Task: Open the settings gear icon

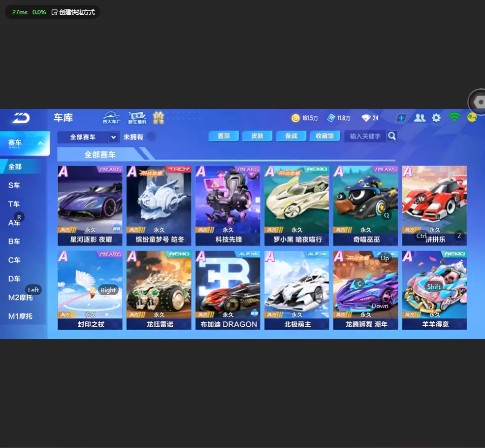Action: [436, 118]
